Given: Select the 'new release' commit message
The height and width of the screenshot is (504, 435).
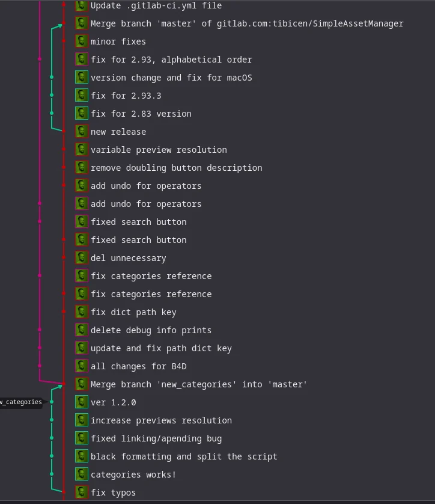Looking at the screenshot, I should [118, 132].
